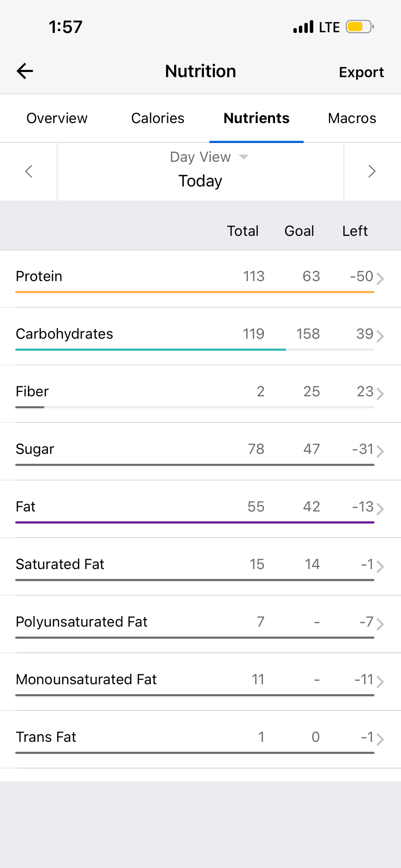Tap the Export button
The image size is (401, 868).
pos(361,72)
